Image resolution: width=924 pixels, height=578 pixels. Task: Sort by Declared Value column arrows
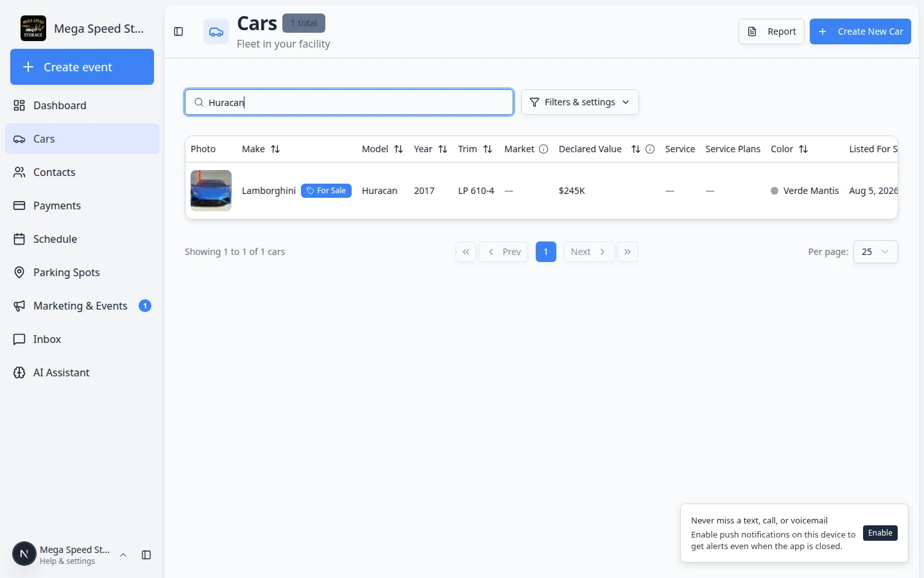pyautogui.click(x=636, y=149)
